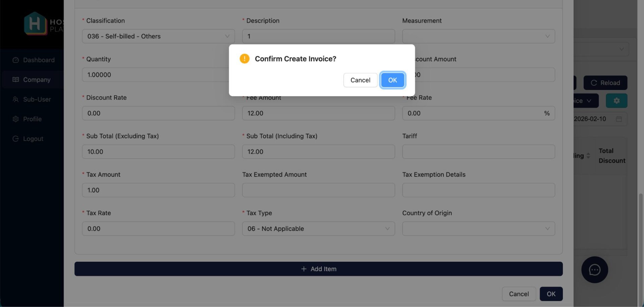Image resolution: width=644 pixels, height=307 pixels.
Task: Click the Company book icon
Action: point(15,80)
